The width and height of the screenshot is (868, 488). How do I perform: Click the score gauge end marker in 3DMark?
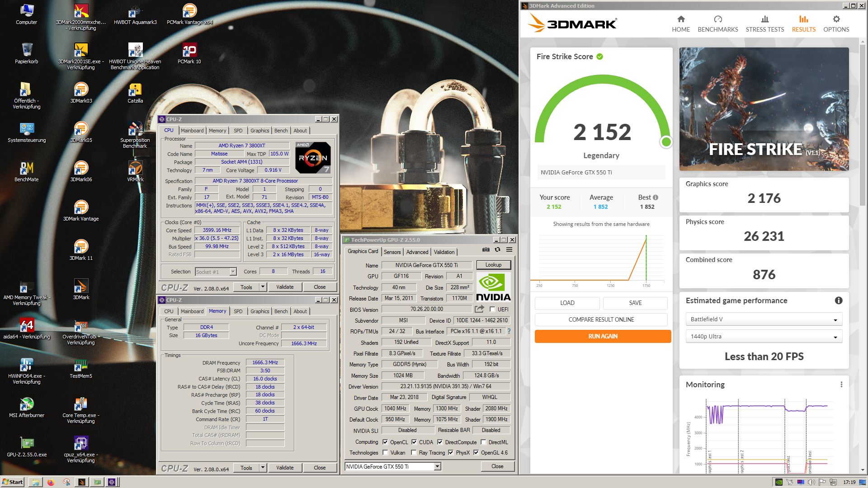pos(666,142)
